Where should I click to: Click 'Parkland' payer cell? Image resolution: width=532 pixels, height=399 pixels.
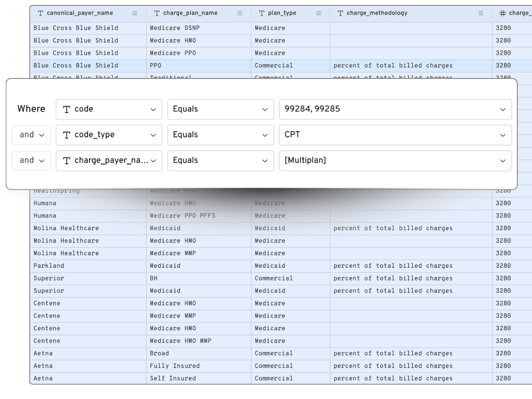(88, 266)
